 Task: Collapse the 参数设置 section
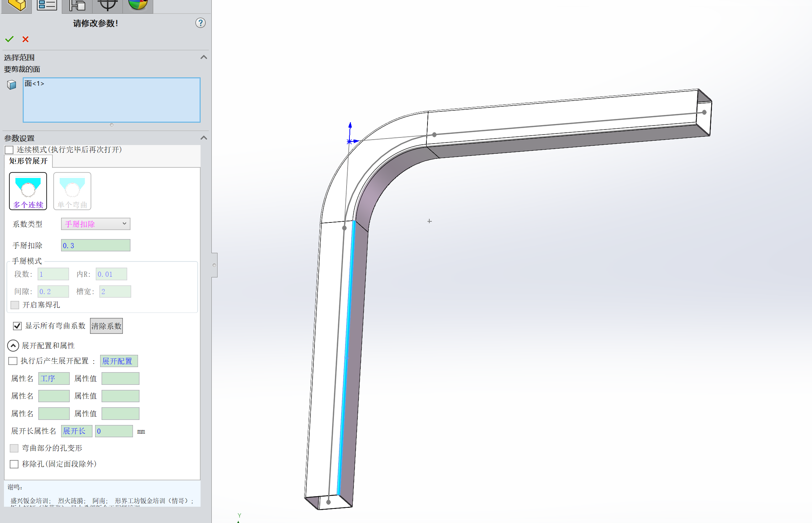point(204,138)
